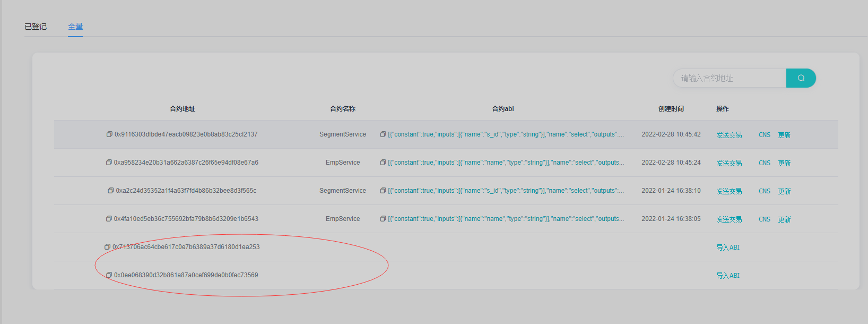This screenshot has height=324, width=868.
Task: Click the teal search button
Action: (801, 78)
